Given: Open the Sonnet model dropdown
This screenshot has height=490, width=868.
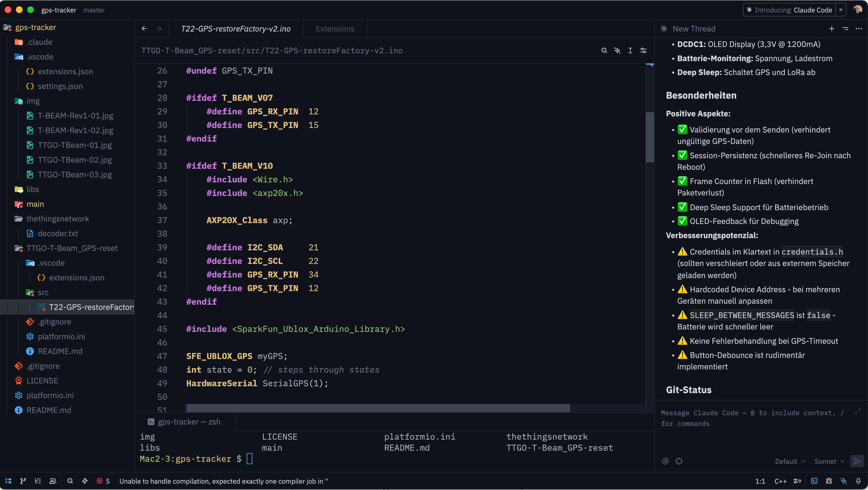Looking at the screenshot, I should point(829,461).
